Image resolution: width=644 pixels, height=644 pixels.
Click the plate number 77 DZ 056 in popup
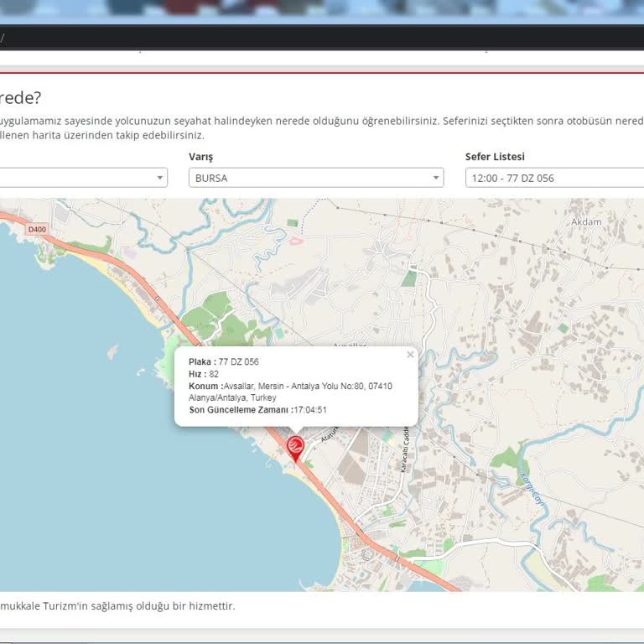tap(238, 361)
